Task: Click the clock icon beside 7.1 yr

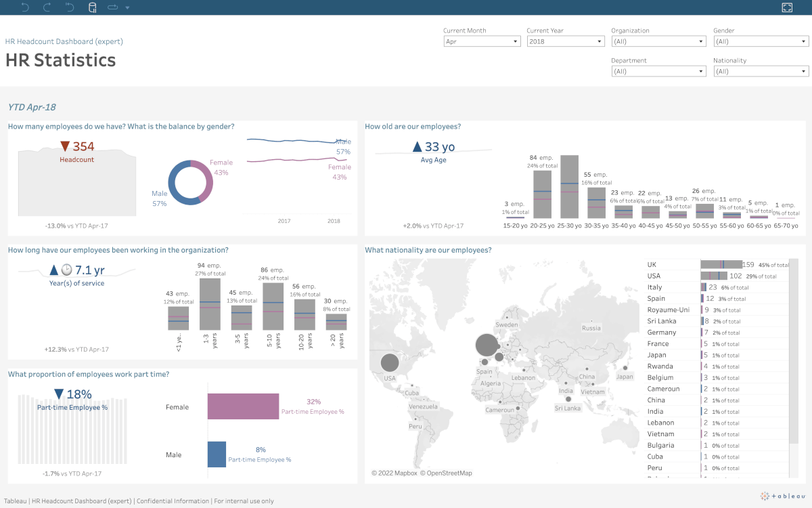Action: tap(66, 270)
